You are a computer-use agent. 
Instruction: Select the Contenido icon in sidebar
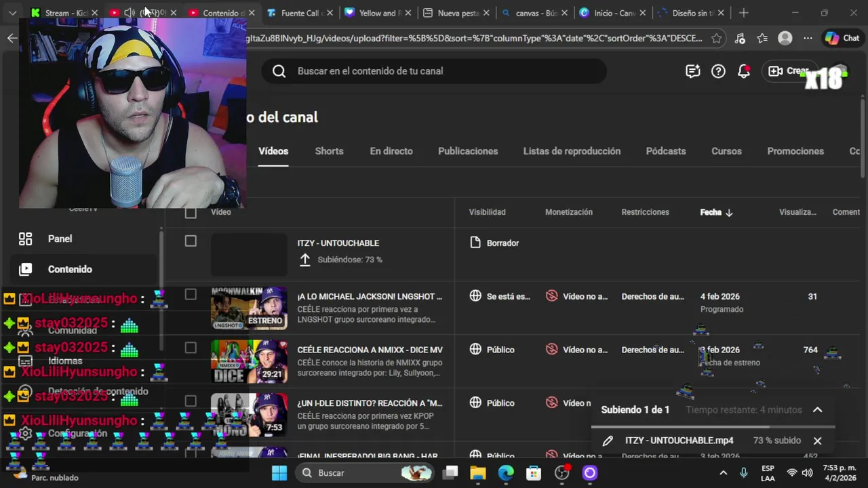pyautogui.click(x=25, y=269)
